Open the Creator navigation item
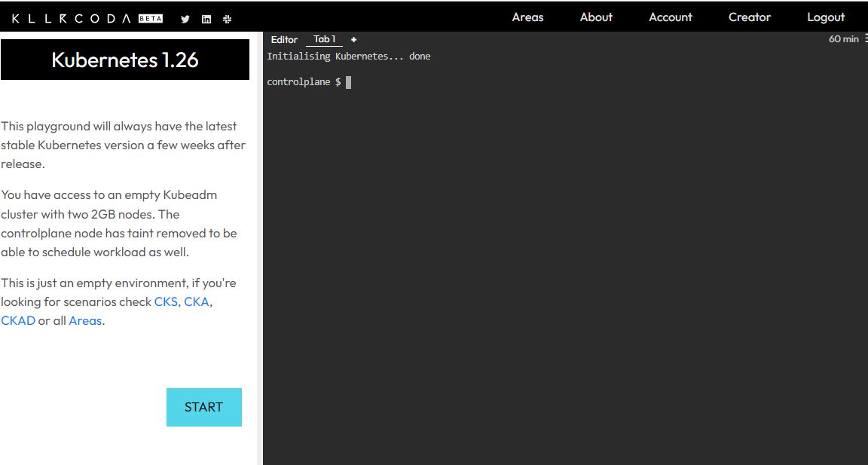Viewport: 868px width, 465px height. click(750, 17)
